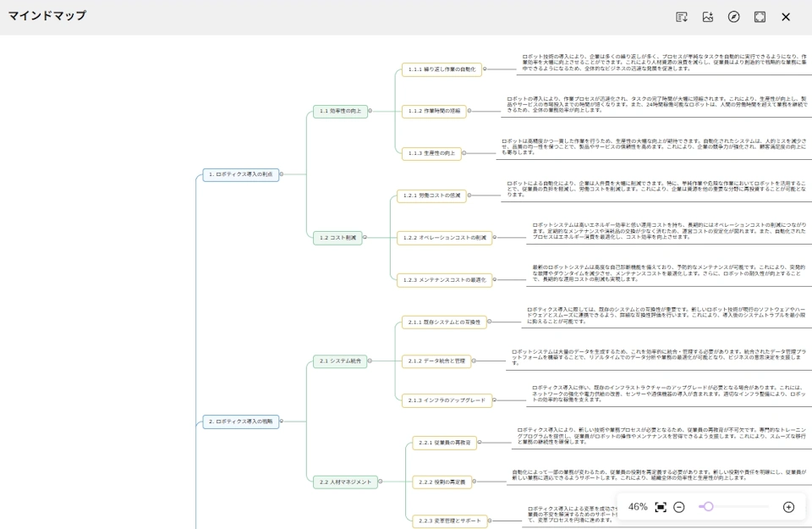Select the 1.2.2 オペレーションコストの削減 node
Viewport: 812px width, 529px height.
coord(444,238)
